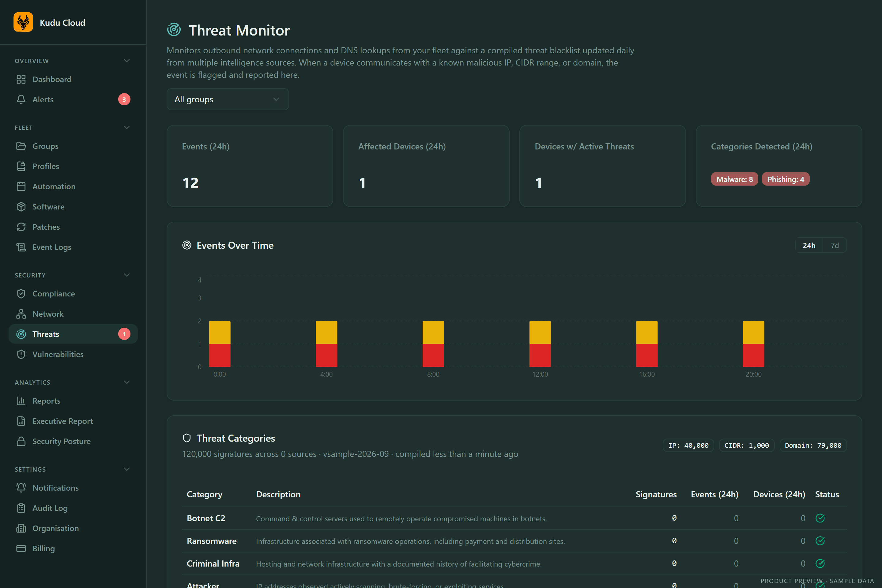Click the Patches refresh icon

[x=21, y=227]
